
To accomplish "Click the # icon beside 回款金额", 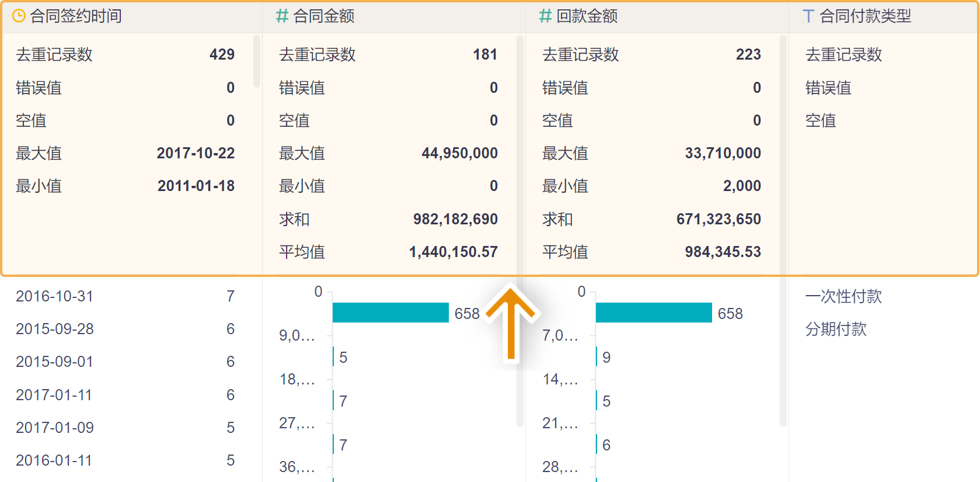I will point(546,16).
